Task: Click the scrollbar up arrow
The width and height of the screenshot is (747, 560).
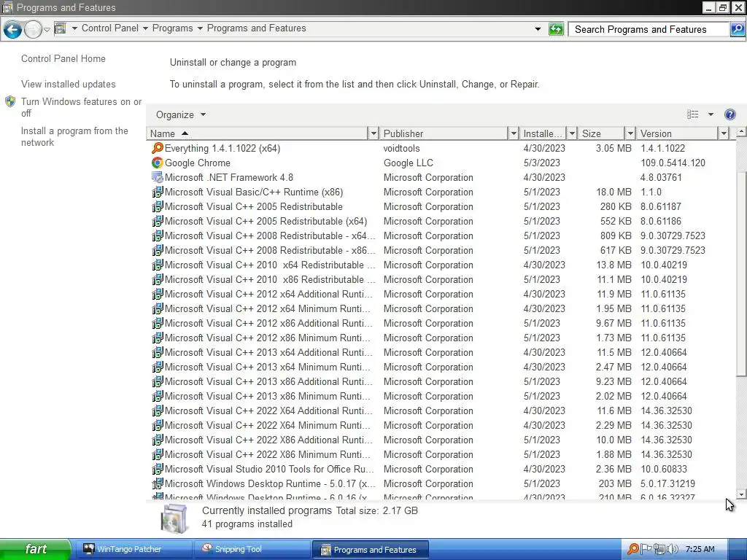Action: (x=741, y=132)
